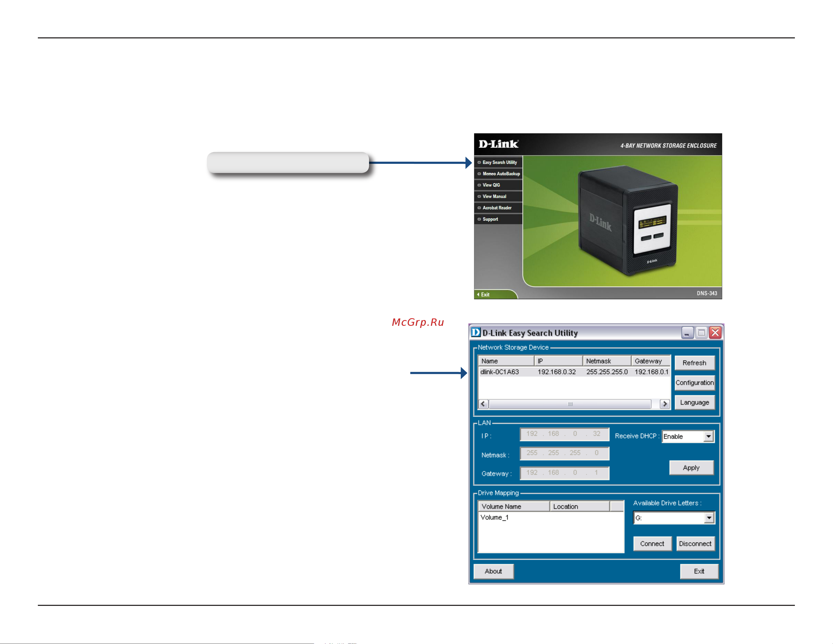Click 255.255.255.0 netmask cell
Viewport: 833px width, 644px height.
pos(607,372)
